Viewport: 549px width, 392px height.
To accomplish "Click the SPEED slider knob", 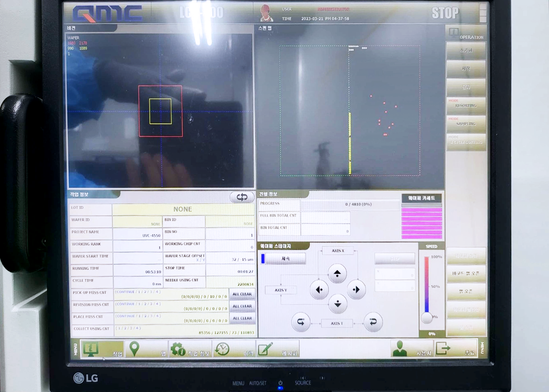I will (427, 318).
